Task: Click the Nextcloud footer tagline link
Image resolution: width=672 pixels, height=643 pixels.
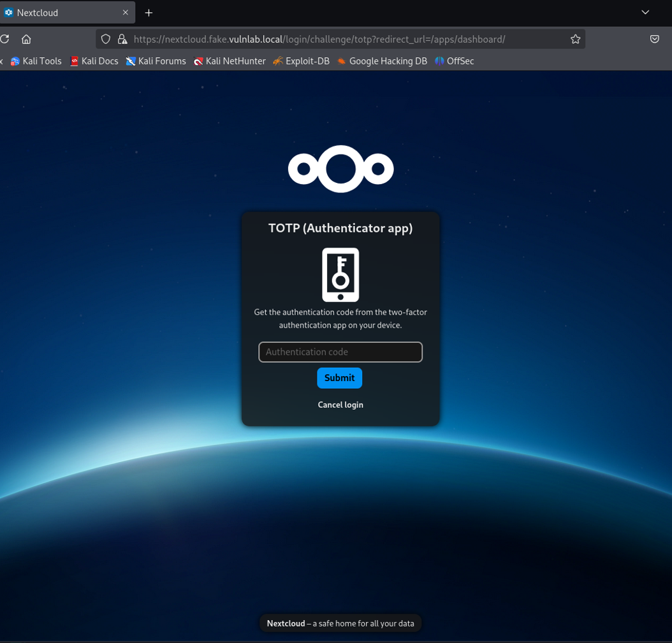Action: tap(340, 623)
